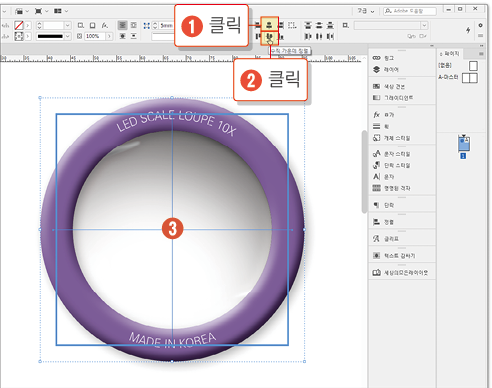This screenshot has width=492, height=388.
Task: Open the view options dropdown
Action: [21, 11]
